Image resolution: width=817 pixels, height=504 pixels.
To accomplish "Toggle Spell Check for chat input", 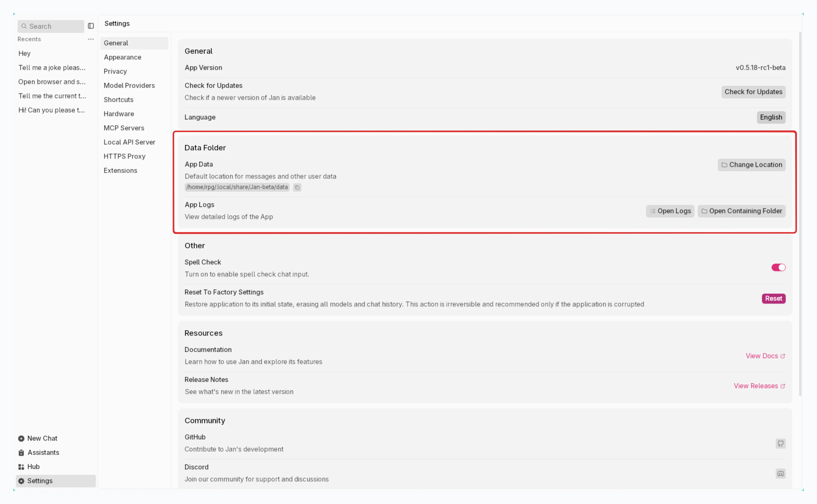I will click(778, 267).
